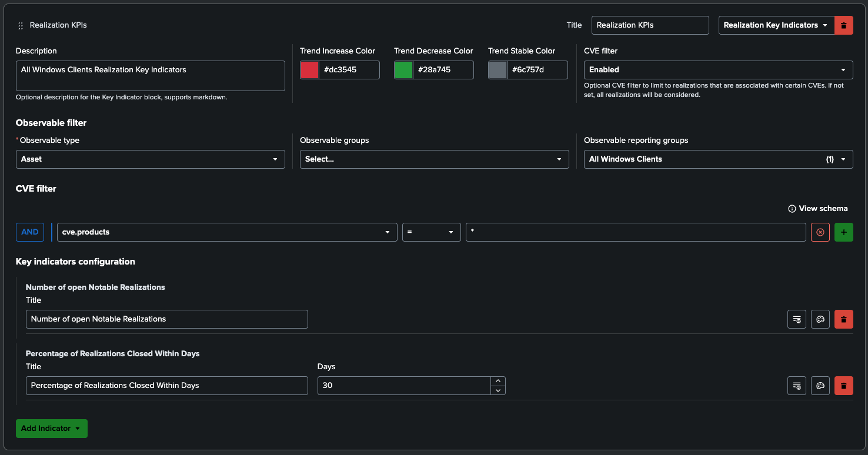Screen dimensions: 868x455
Task: Expand the Add Indicator menu
Action: pyautogui.click(x=51, y=429)
